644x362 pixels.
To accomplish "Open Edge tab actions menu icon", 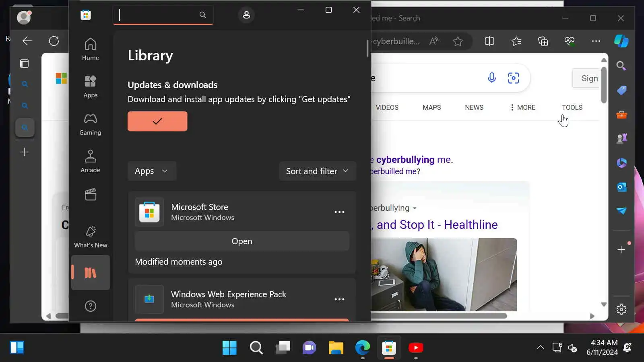I will [x=25, y=64].
